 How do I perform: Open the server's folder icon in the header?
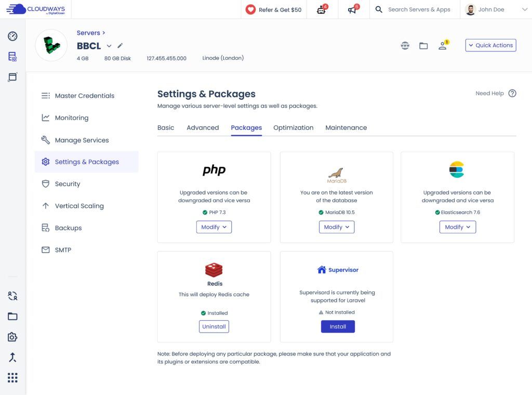423,46
